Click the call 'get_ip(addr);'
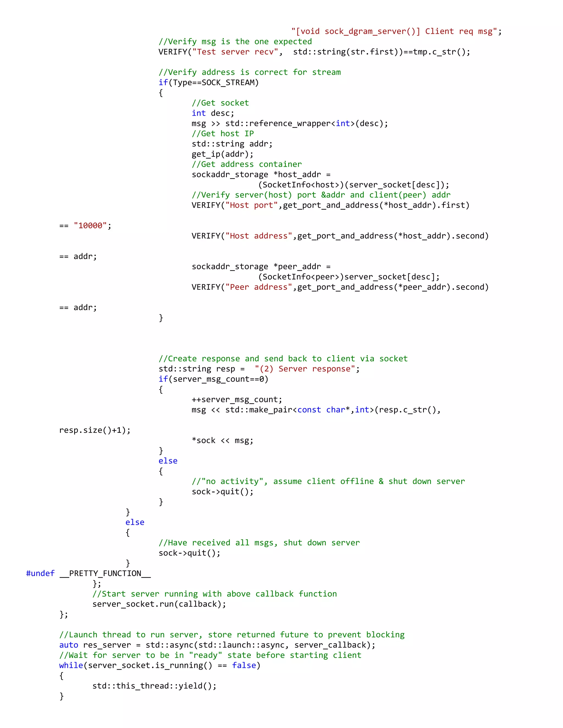This screenshot has width=563, height=728. coord(222,154)
